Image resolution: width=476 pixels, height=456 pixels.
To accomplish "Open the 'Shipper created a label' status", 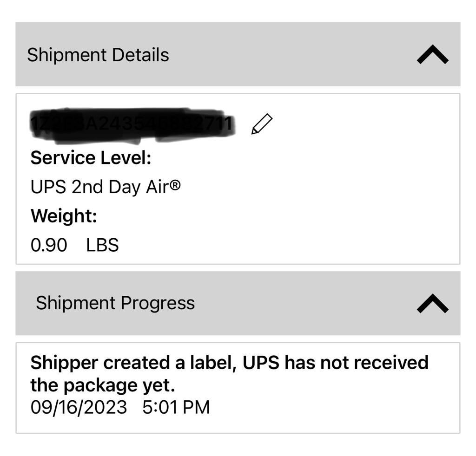I will tap(132, 363).
